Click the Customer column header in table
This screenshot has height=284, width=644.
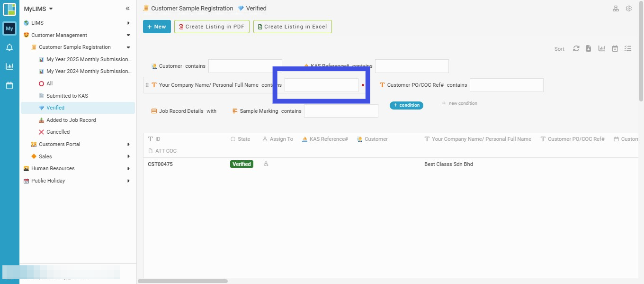373,139
